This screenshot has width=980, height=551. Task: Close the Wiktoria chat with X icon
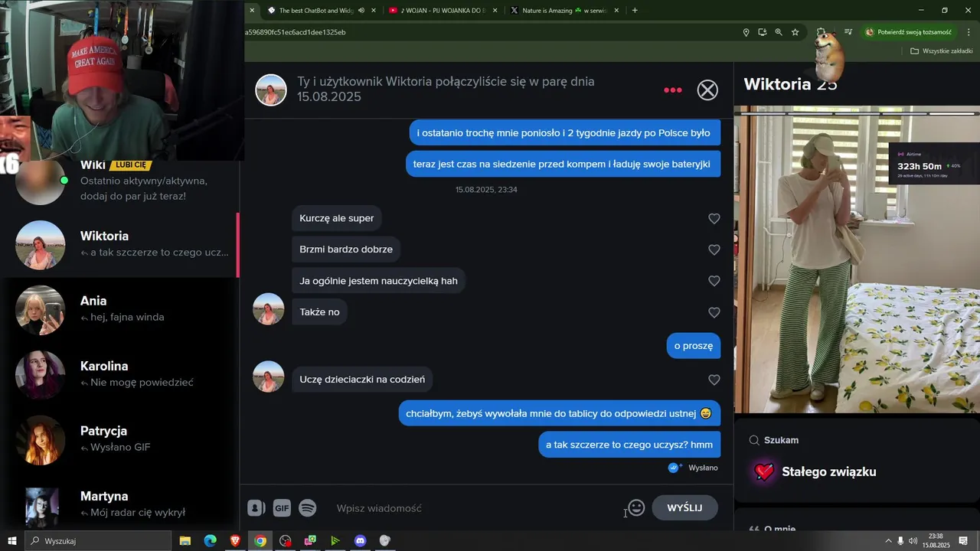pyautogui.click(x=707, y=90)
